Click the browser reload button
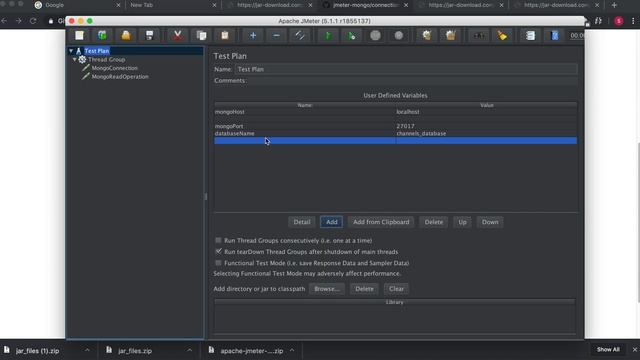The width and height of the screenshot is (640, 360). coord(33,21)
